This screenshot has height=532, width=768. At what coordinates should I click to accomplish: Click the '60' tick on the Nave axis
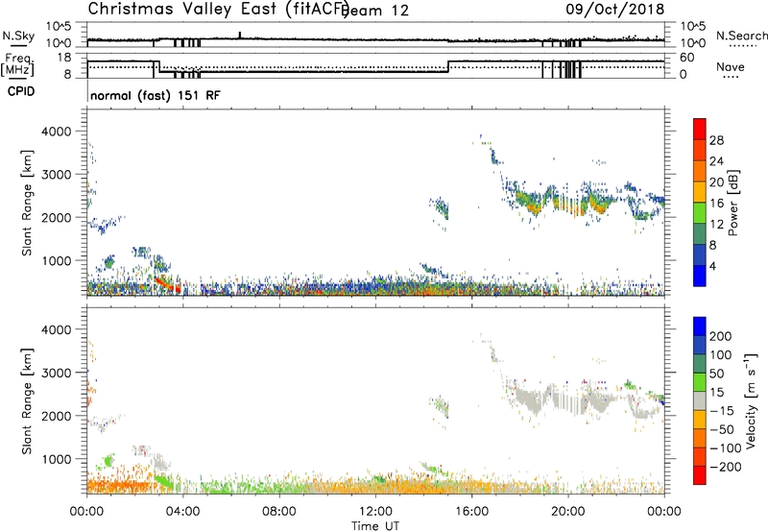687,58
